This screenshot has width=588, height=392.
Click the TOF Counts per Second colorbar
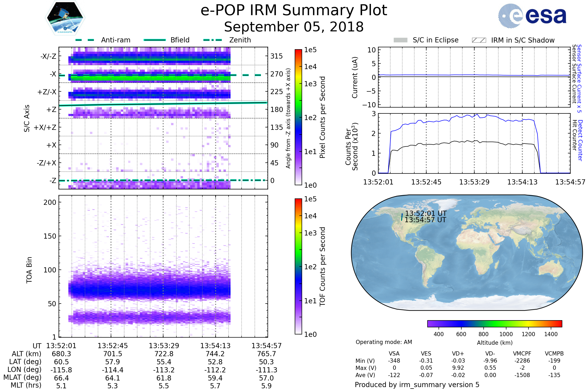tap(298, 266)
